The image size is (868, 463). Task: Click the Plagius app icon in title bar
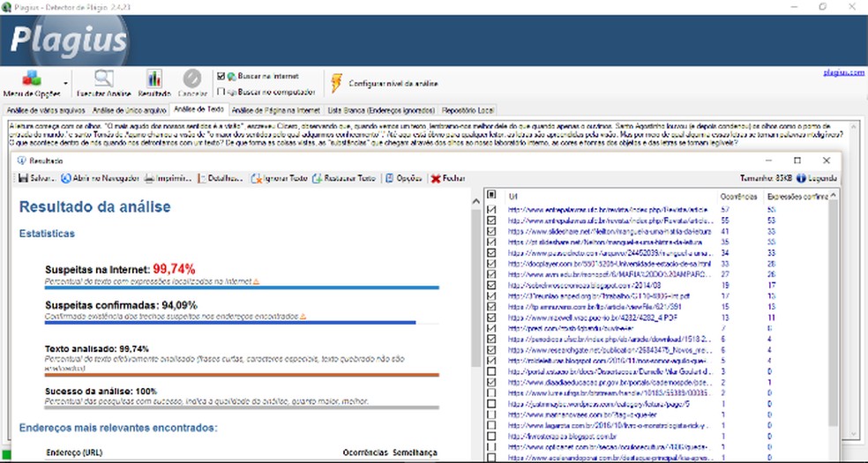(x=6, y=7)
